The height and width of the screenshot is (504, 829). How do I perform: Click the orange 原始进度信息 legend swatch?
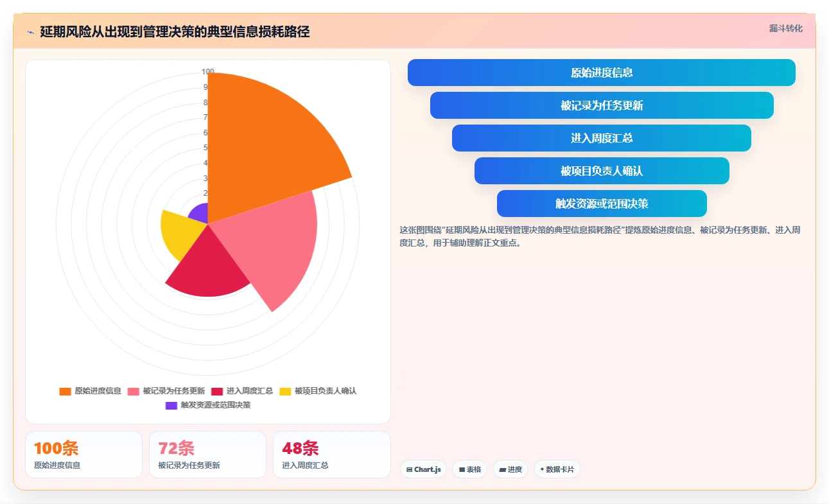pyautogui.click(x=65, y=391)
